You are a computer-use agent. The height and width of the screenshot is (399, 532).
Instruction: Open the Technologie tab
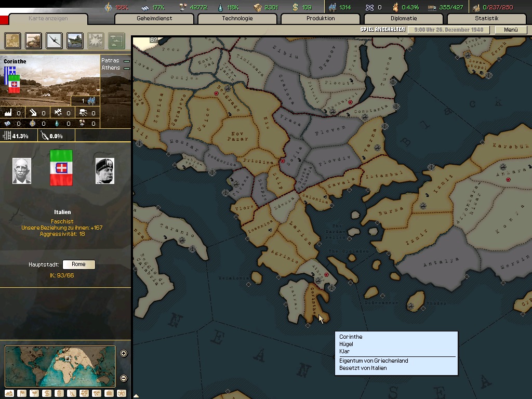click(237, 19)
